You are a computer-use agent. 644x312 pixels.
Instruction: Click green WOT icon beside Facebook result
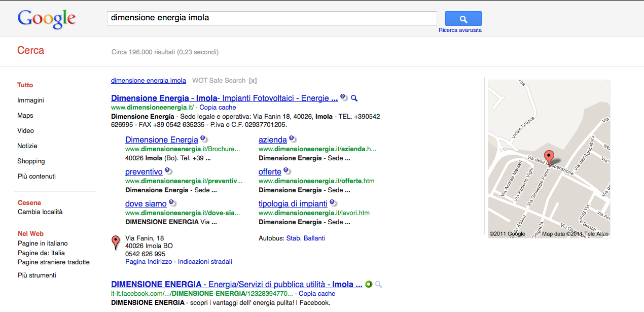pyautogui.click(x=369, y=284)
